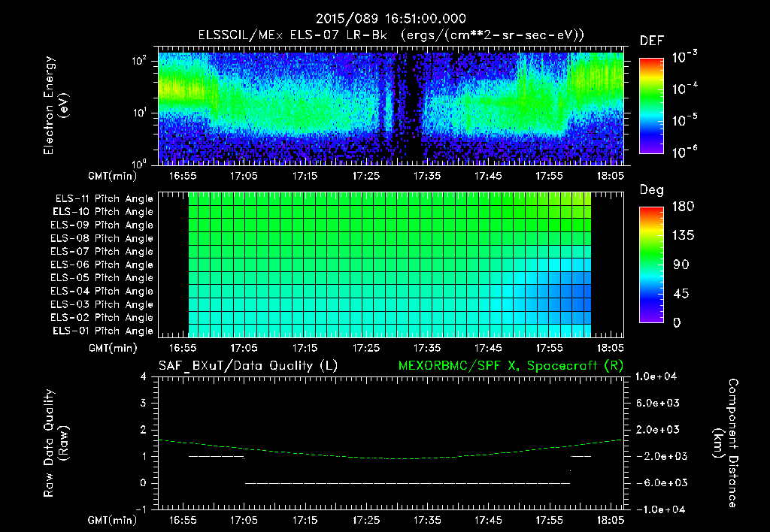The image size is (770, 532).
Task: Click the green MEXORBMC/SPF X, Spacecraft legend
Action: 511,366
